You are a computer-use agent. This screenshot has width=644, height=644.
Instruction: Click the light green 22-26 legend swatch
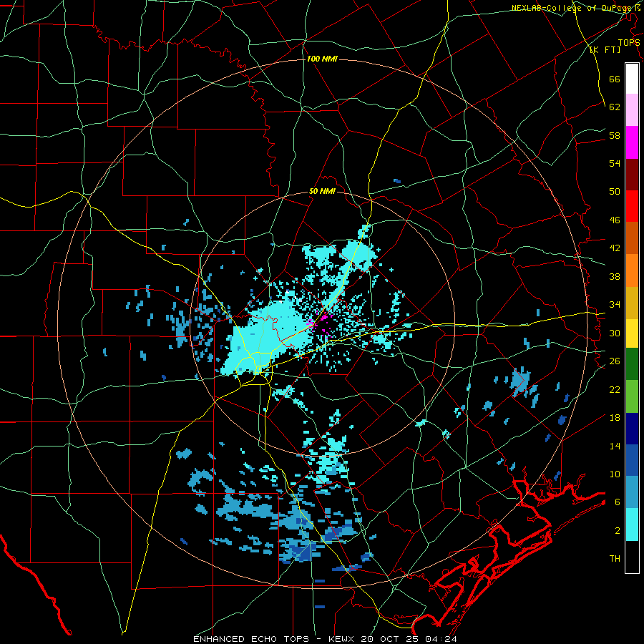(x=632, y=396)
